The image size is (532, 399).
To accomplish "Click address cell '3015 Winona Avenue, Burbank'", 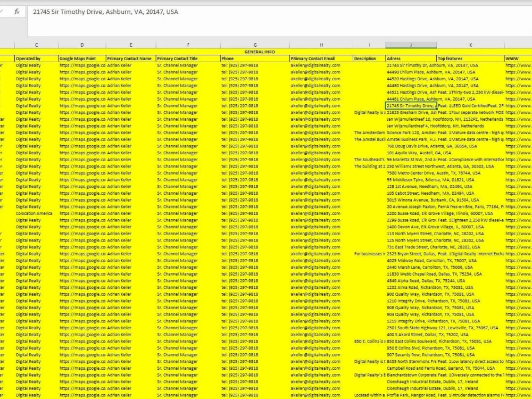I will pyautogui.click(x=411, y=200).
